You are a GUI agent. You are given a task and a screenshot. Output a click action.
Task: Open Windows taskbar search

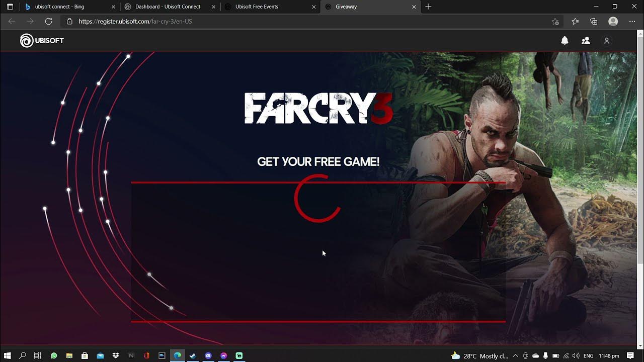[23, 355]
